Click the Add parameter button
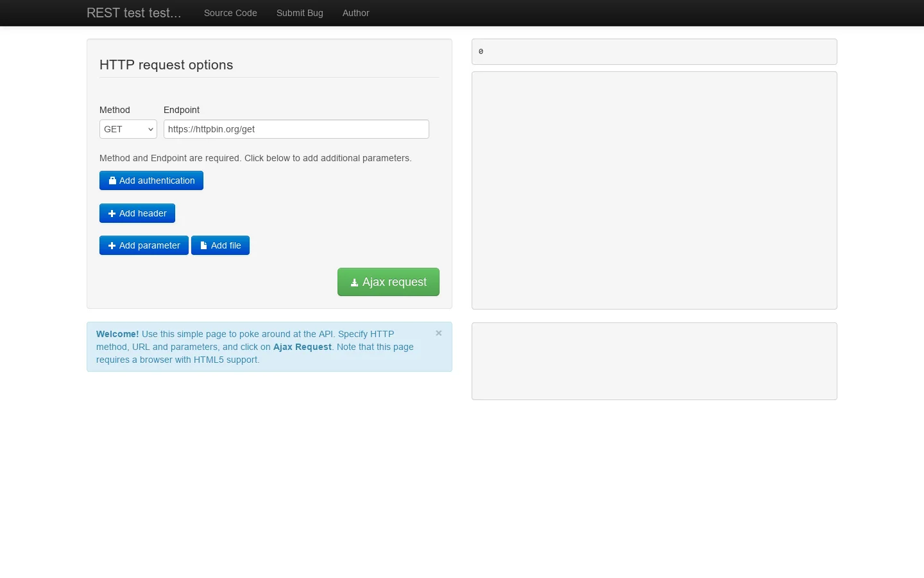This screenshot has width=924, height=578. pos(144,245)
